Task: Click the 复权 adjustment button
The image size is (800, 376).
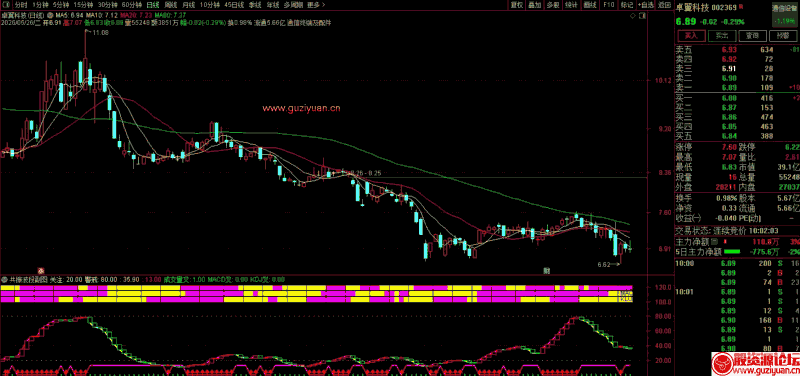Action: (517, 5)
